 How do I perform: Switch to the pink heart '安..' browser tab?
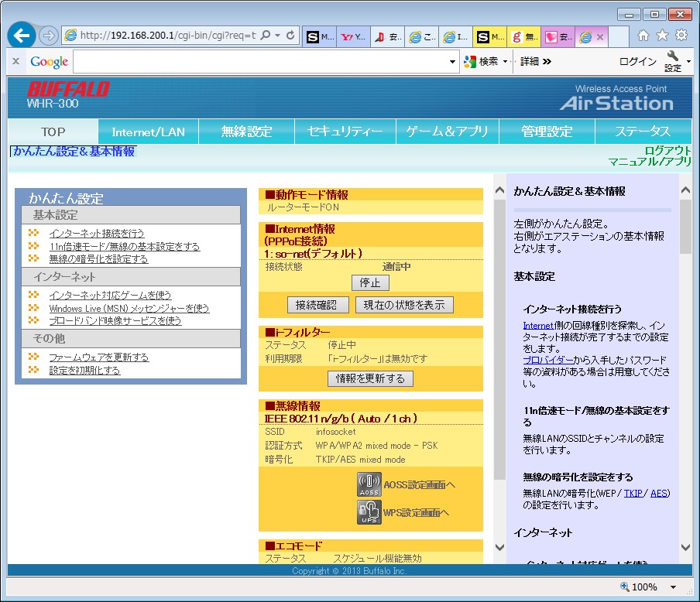[x=558, y=37]
